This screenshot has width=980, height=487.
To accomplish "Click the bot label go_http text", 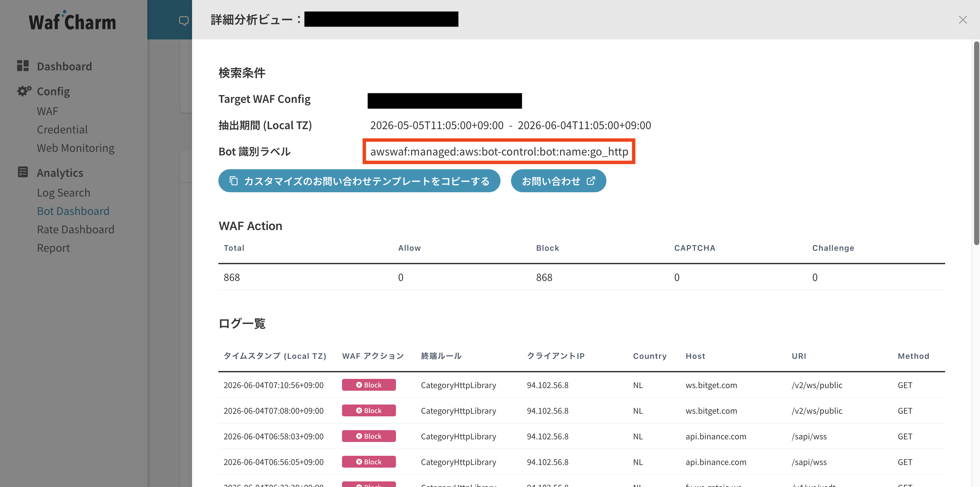I will 499,152.
